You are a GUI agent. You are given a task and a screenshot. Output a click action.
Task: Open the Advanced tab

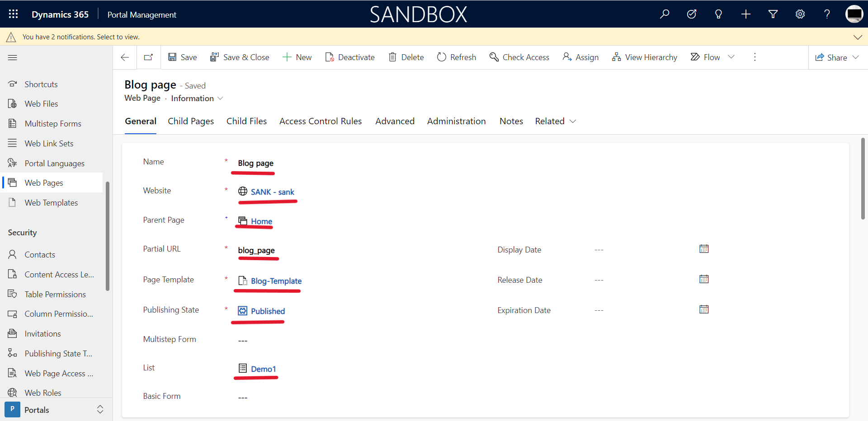click(x=395, y=121)
